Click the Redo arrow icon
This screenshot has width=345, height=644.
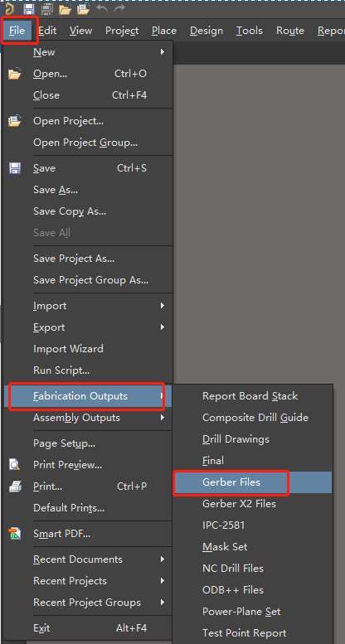coord(119,8)
